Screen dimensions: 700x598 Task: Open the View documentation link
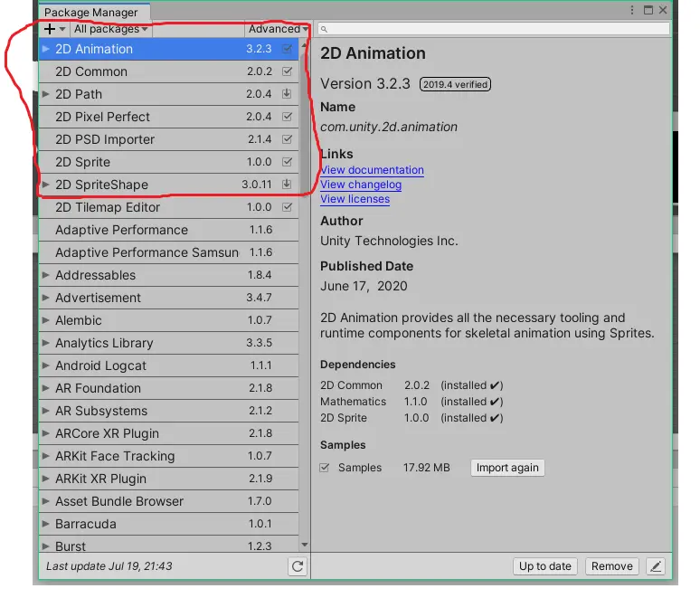372,170
